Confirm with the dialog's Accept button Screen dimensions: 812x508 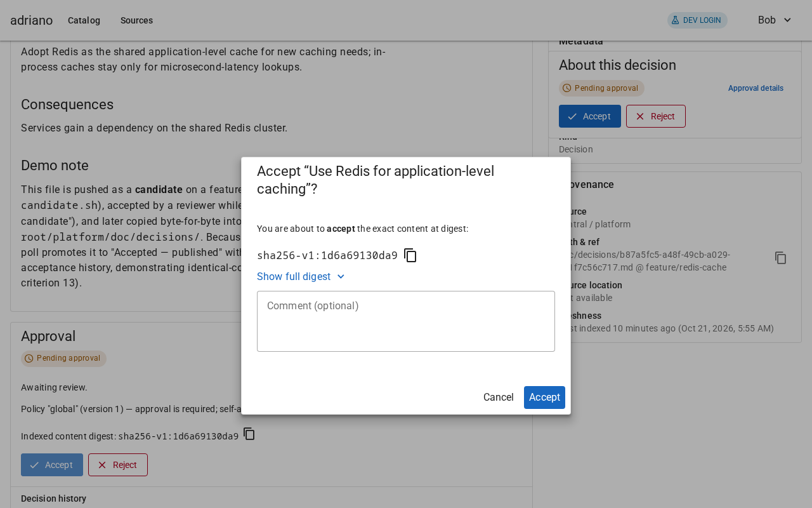[x=544, y=398]
